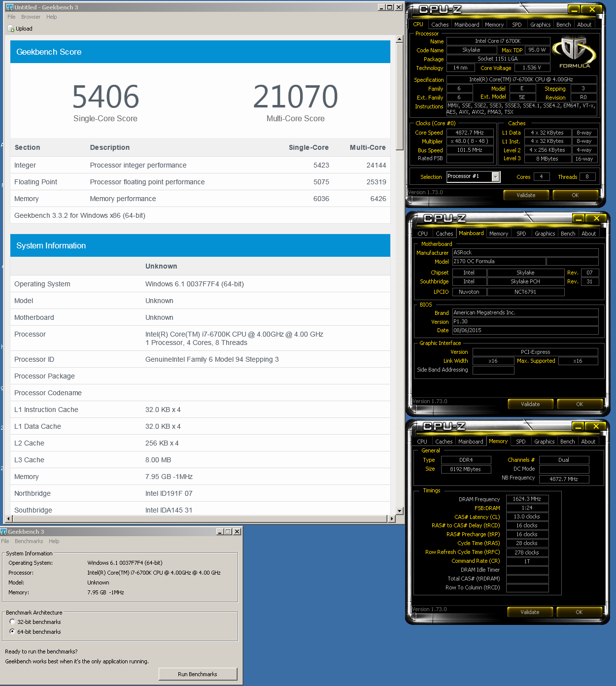Click Validate in Memory CPU-Z window
Viewport: 616px width, 686px height.
530,612
